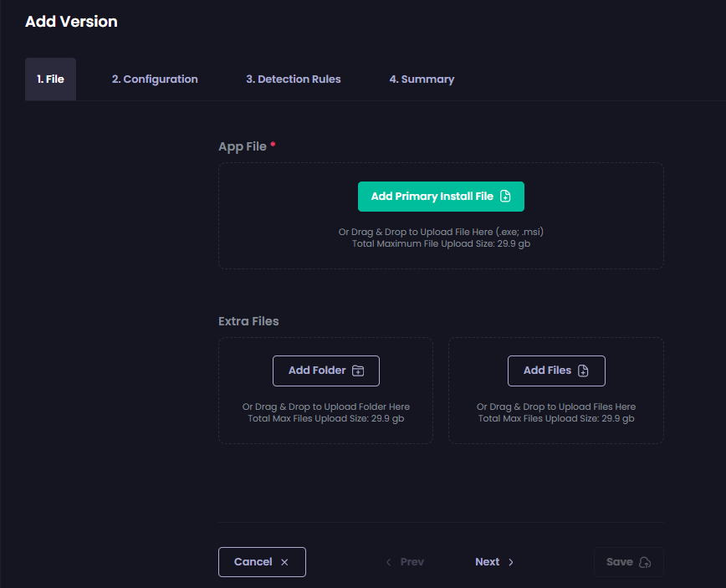
Task: Cancel the Add Version process
Action: pyautogui.click(x=262, y=562)
